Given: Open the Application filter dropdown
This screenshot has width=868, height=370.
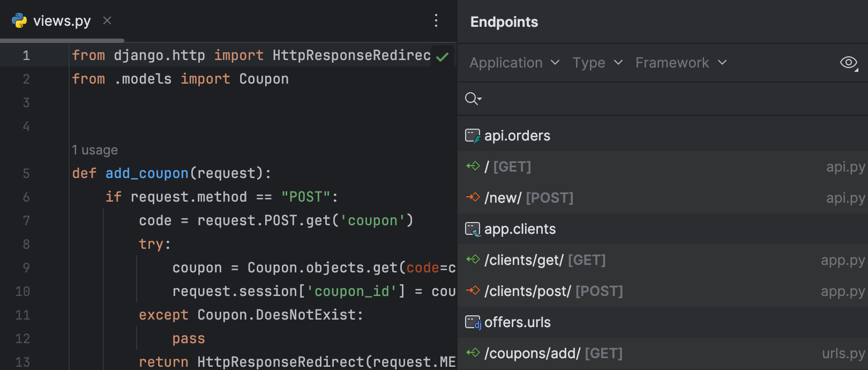Looking at the screenshot, I should [514, 63].
